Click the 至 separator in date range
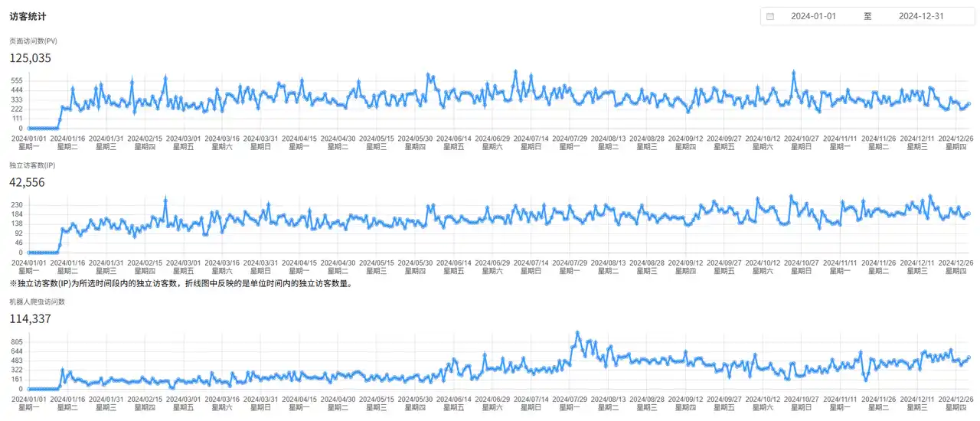Screen dimensions: 980x421 click(867, 16)
